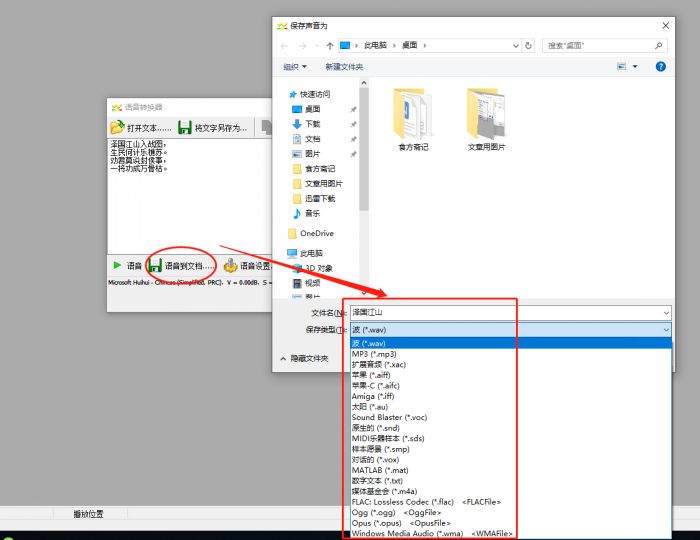Select 桌面 in quick access

click(x=312, y=109)
